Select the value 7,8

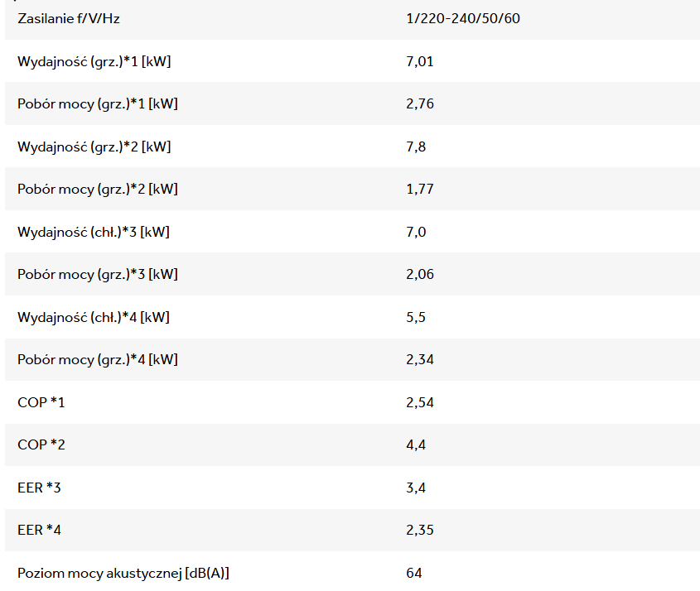pyautogui.click(x=416, y=147)
